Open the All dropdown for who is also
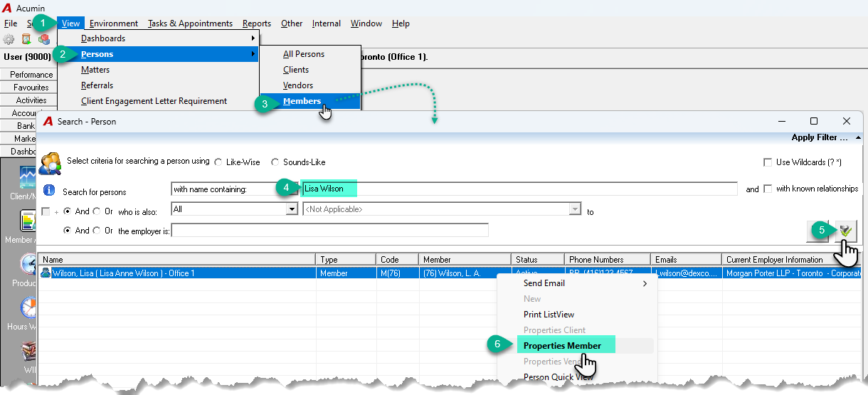Screen dimensions: 868x395 click(291, 209)
